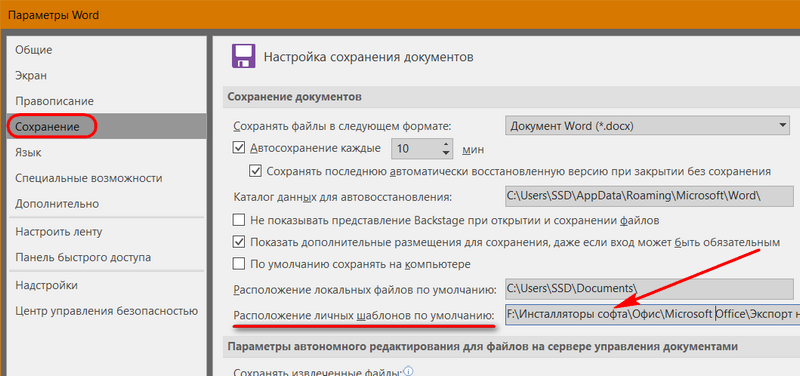Click the Настройка сохранения документов heading
The image size is (800, 376).
click(368, 57)
